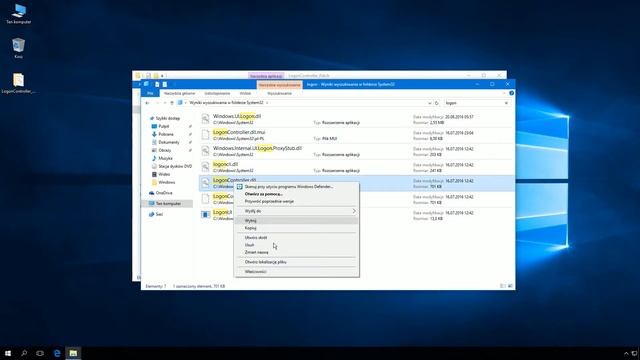Click Narzędzia aplikacji tab in back window
Image resolution: width=640 pixels, height=360 pixels.
coord(266,76)
